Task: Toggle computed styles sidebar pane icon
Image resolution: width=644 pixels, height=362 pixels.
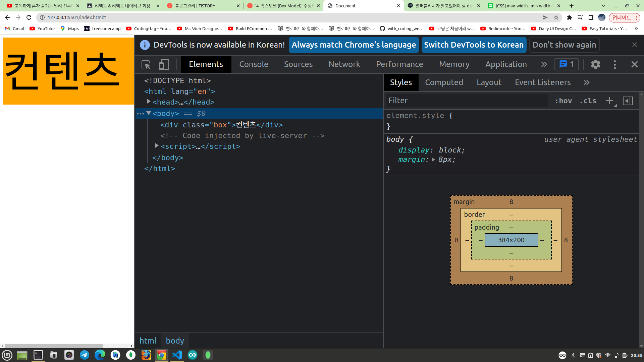Action: (x=628, y=101)
